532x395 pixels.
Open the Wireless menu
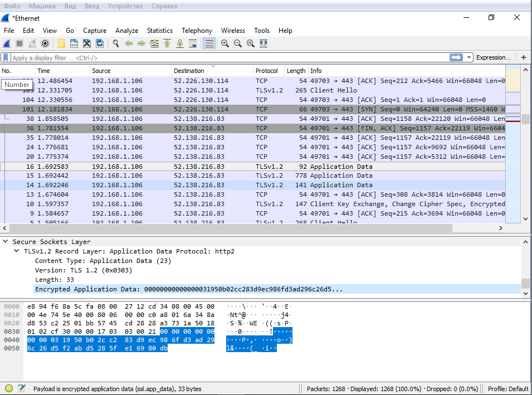(x=233, y=31)
